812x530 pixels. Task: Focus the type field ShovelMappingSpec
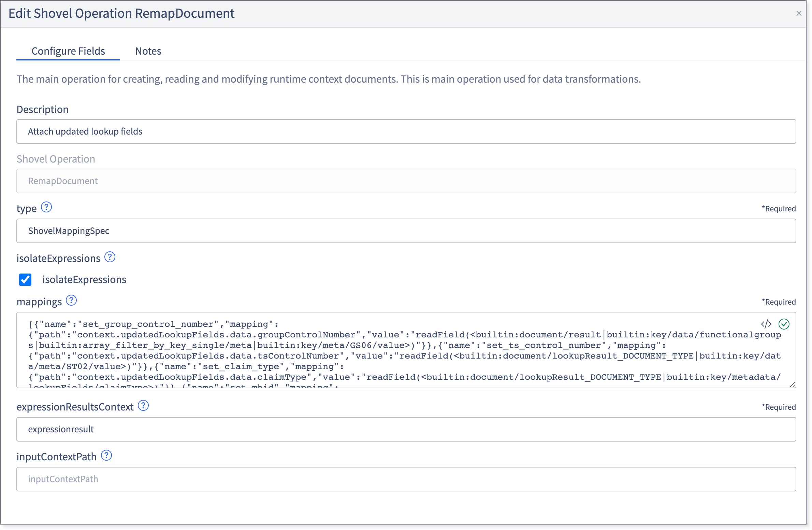[406, 231]
